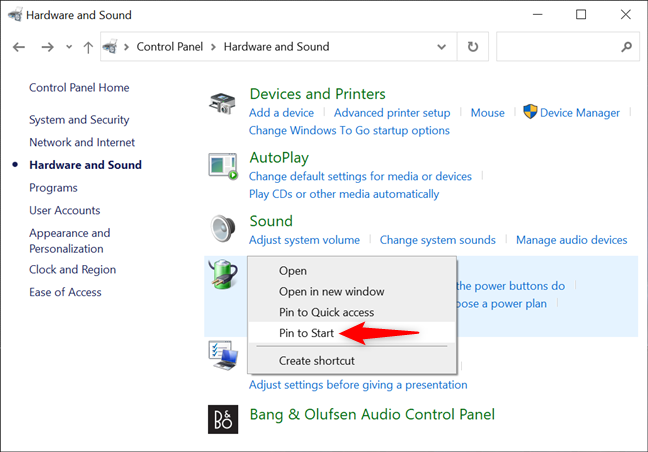Open Manage audio devices
Image resolution: width=648 pixels, height=452 pixels.
pos(571,240)
